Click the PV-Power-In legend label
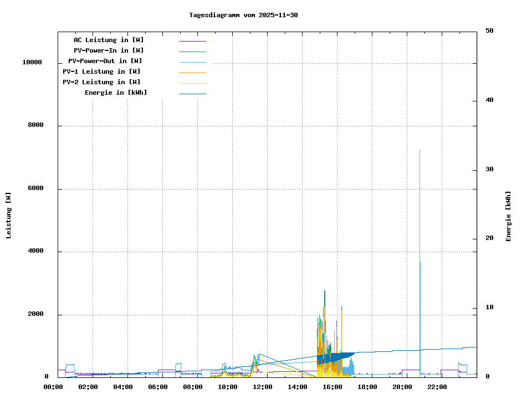The height and width of the screenshot is (399, 532). coord(109,50)
